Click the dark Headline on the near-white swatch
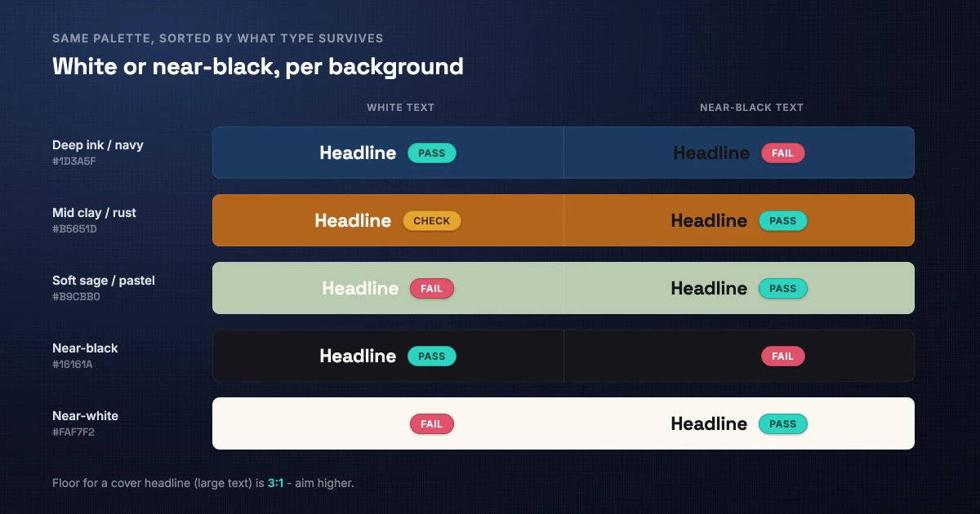 tap(709, 423)
